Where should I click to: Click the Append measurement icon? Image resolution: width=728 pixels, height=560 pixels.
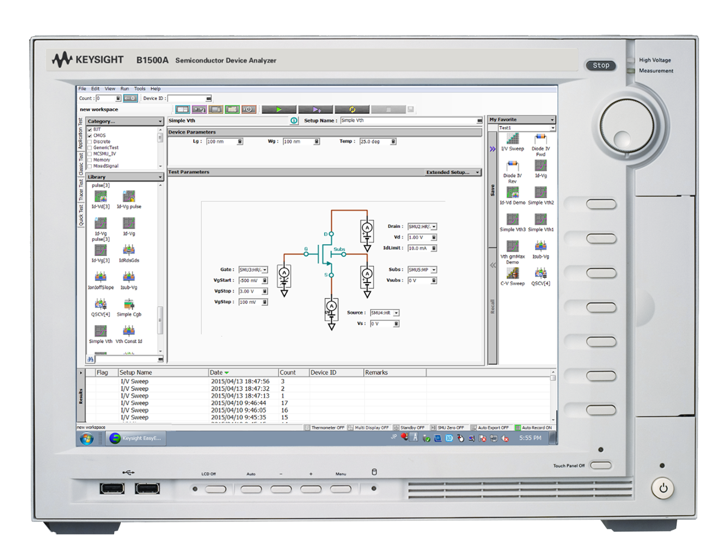tap(316, 109)
